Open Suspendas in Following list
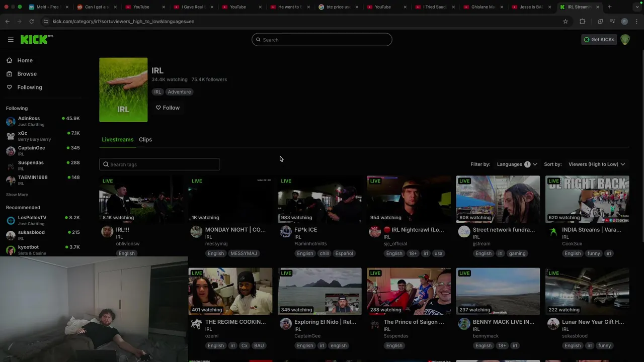 [x=43, y=165]
